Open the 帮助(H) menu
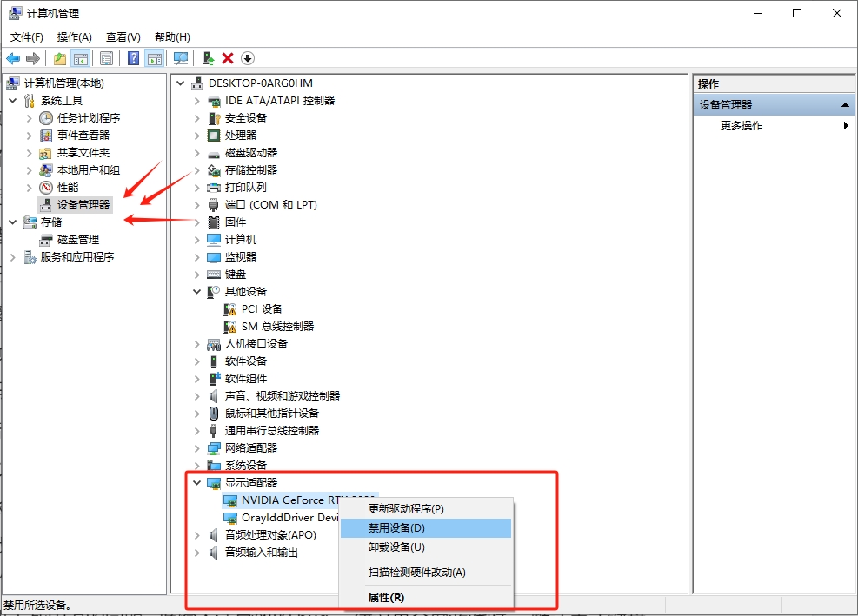Viewport: 858px width, 616px height. [x=172, y=37]
